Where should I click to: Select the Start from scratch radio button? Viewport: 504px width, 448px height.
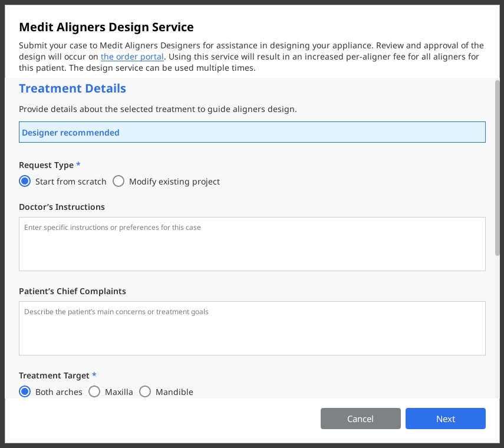(x=25, y=181)
